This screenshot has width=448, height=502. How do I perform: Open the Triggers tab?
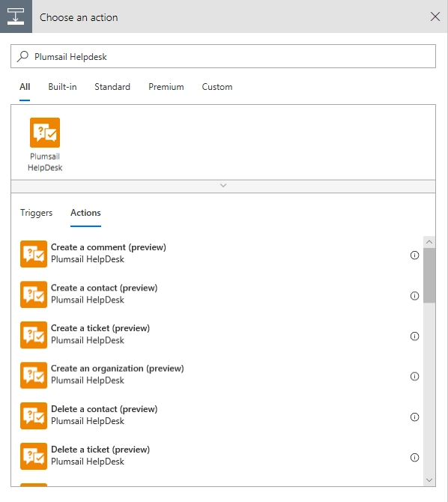click(36, 213)
